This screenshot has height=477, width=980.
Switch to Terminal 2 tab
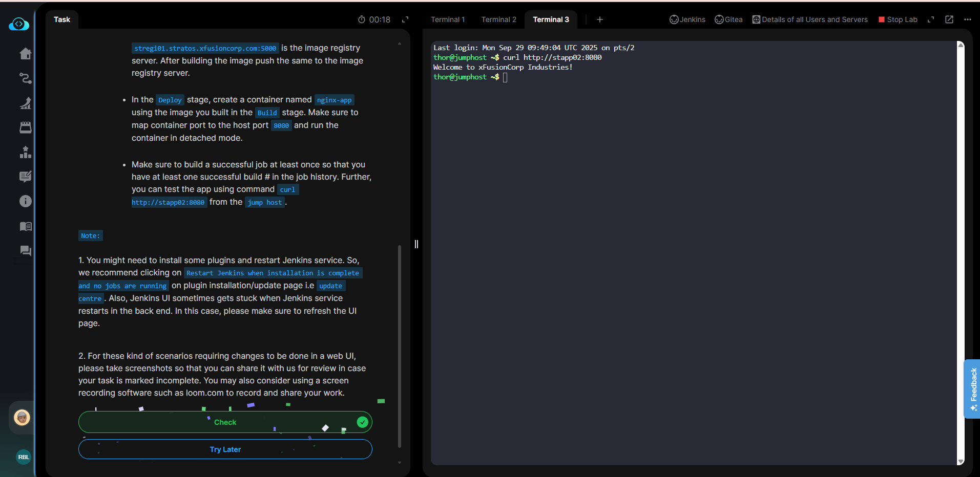tap(498, 19)
